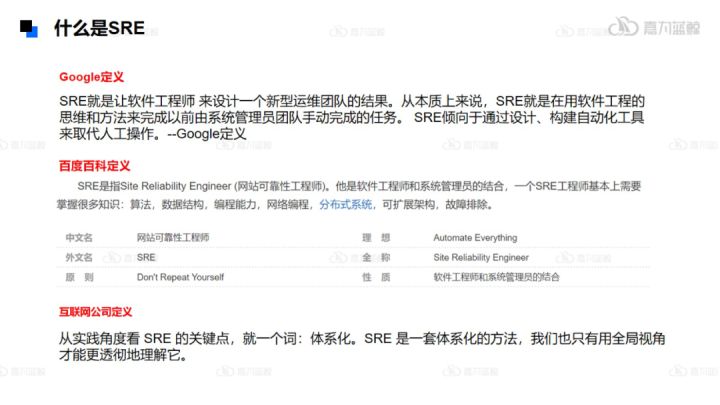Click the table label 原 则

pyautogui.click(x=79, y=277)
